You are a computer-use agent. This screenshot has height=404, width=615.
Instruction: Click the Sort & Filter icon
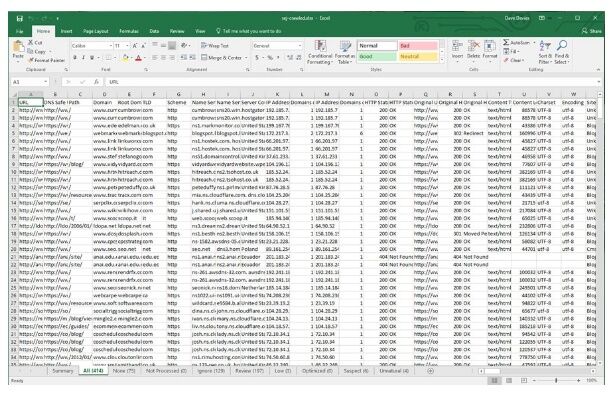[545, 52]
